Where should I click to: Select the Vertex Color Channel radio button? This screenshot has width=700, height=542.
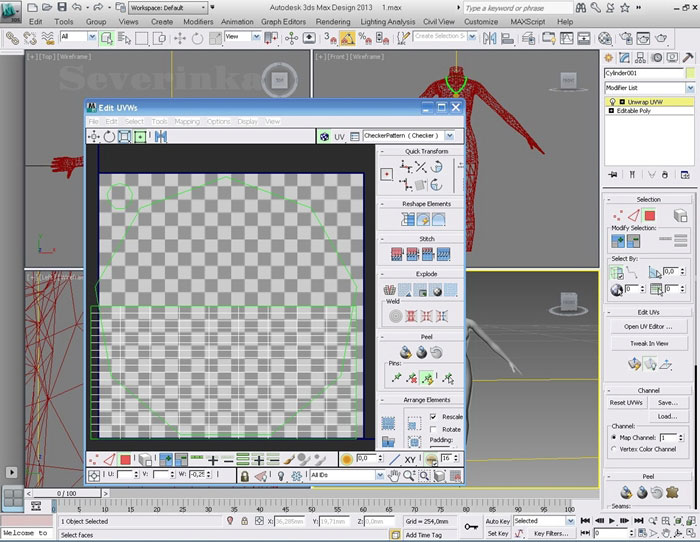click(614, 450)
